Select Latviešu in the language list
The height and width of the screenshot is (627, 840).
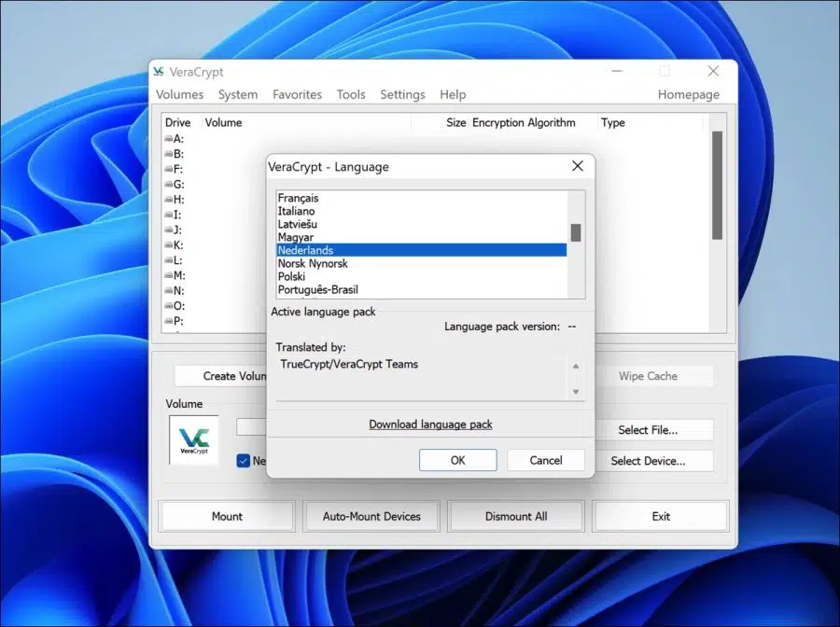(x=422, y=224)
